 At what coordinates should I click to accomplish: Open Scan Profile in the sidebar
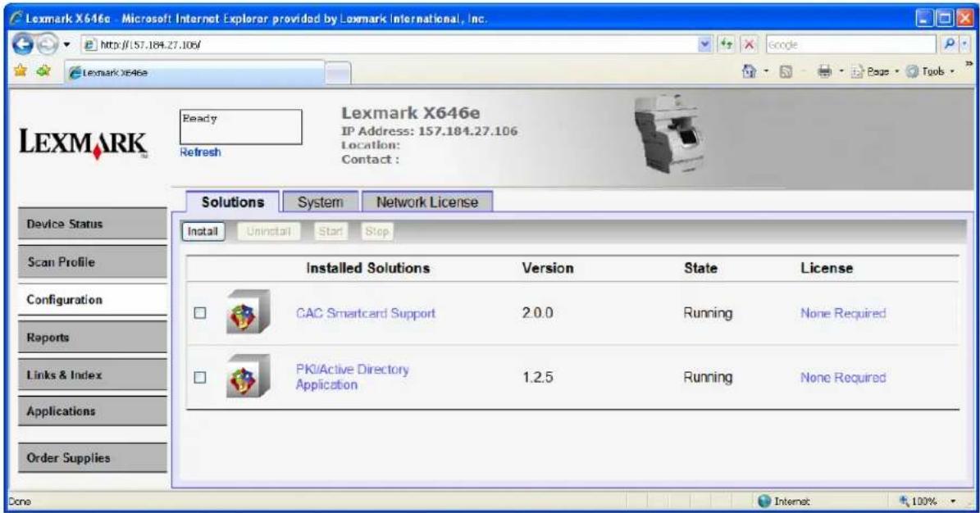(x=93, y=261)
